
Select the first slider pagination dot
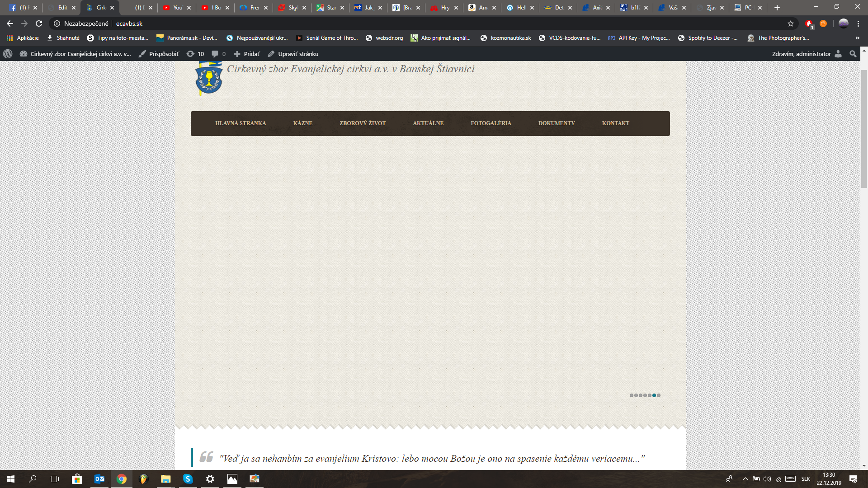632,395
